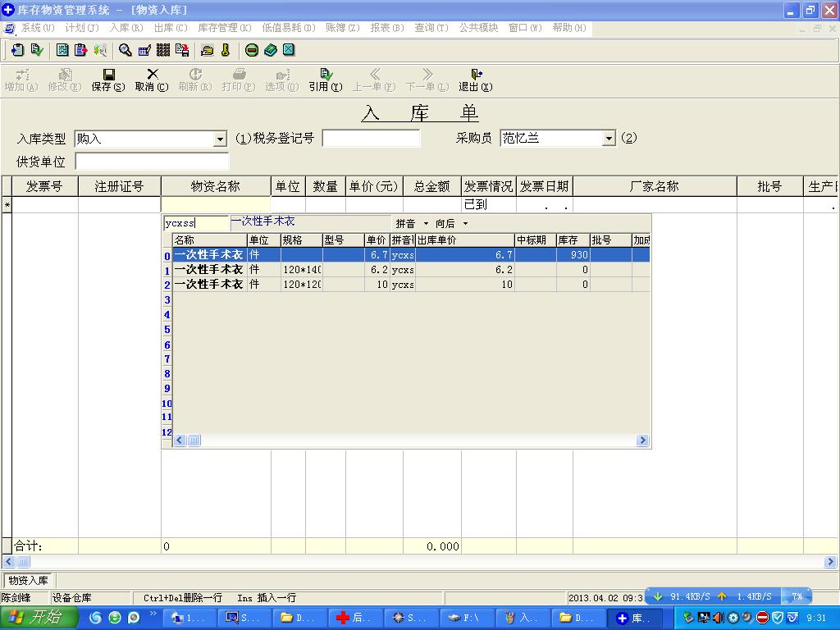Click the 供货单位 input field
The image size is (840, 630).
point(152,162)
